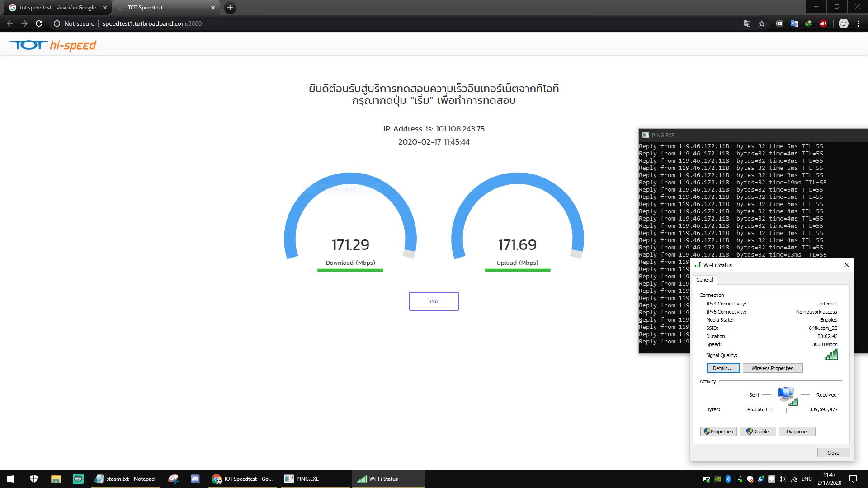Diagnose the Wi-Fi connection
Image resolution: width=868 pixels, height=488 pixels.
[x=797, y=432]
